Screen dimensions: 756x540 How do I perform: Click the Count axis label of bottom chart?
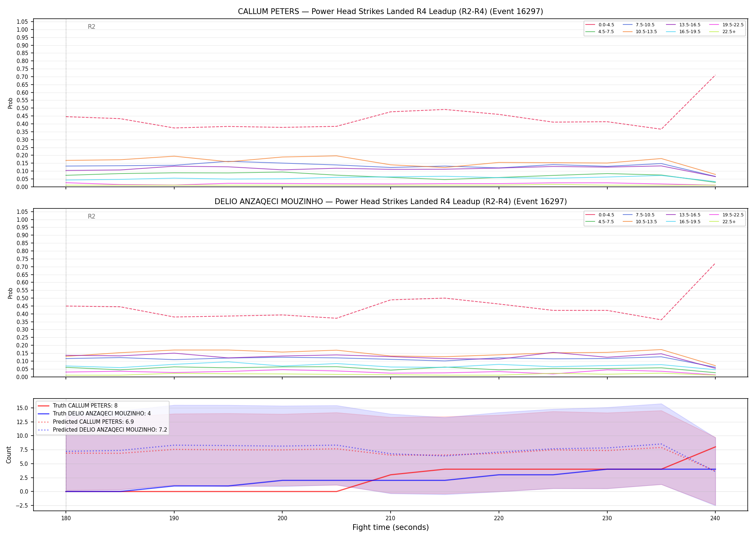[x=9, y=455]
